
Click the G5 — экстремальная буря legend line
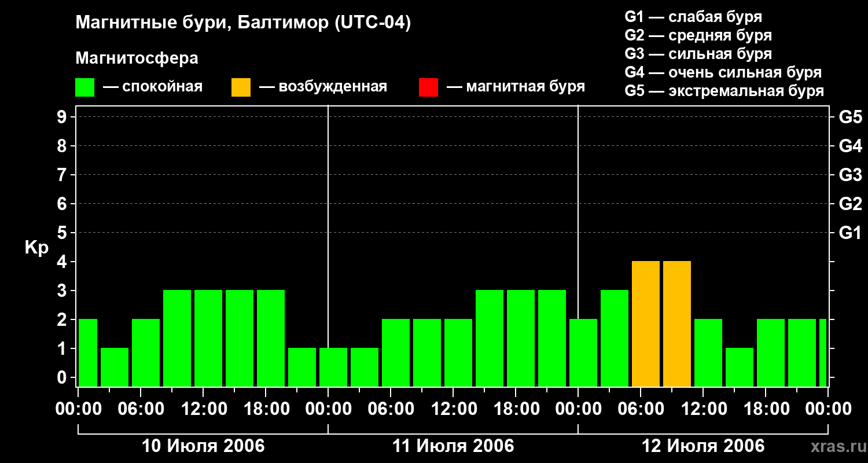tap(724, 91)
